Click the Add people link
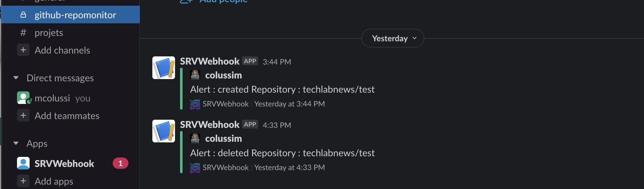The height and width of the screenshot is (189, 644). tap(223, 2)
